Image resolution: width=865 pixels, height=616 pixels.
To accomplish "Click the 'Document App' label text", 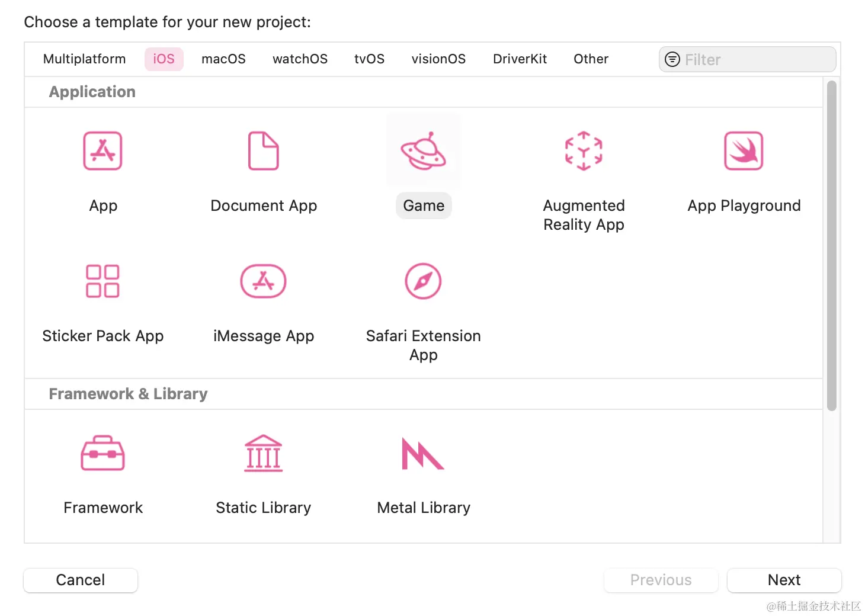I will point(264,206).
